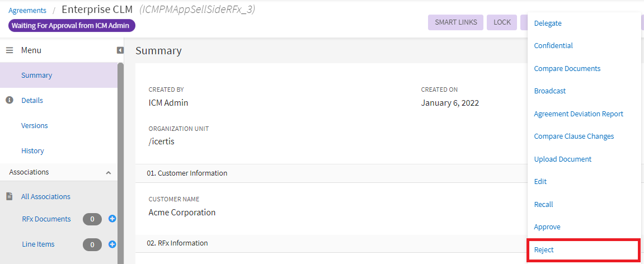
Task: Click the SMART LINKS button
Action: [455, 22]
